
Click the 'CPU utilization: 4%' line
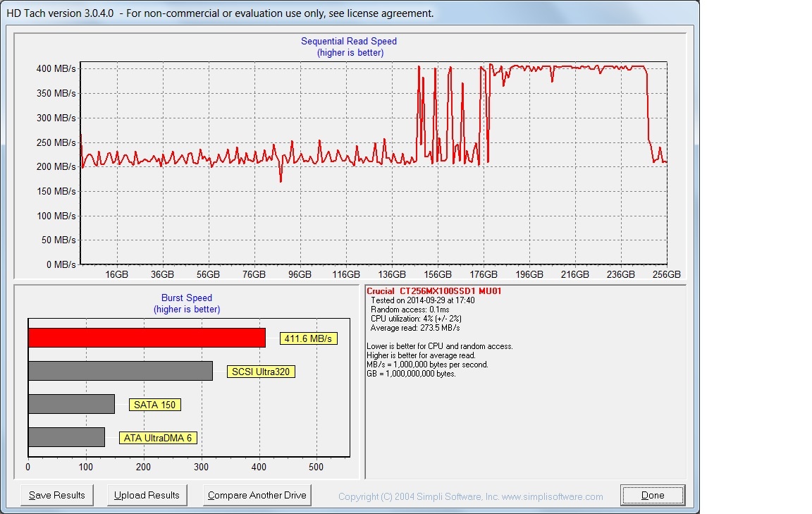pos(416,319)
